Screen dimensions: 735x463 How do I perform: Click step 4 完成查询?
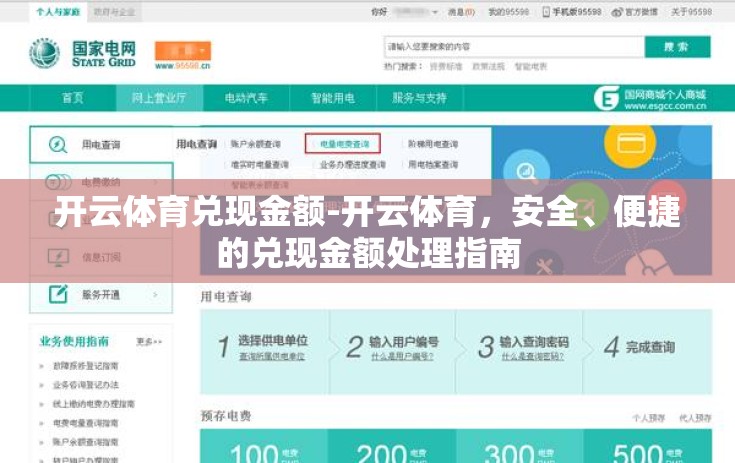(639, 347)
